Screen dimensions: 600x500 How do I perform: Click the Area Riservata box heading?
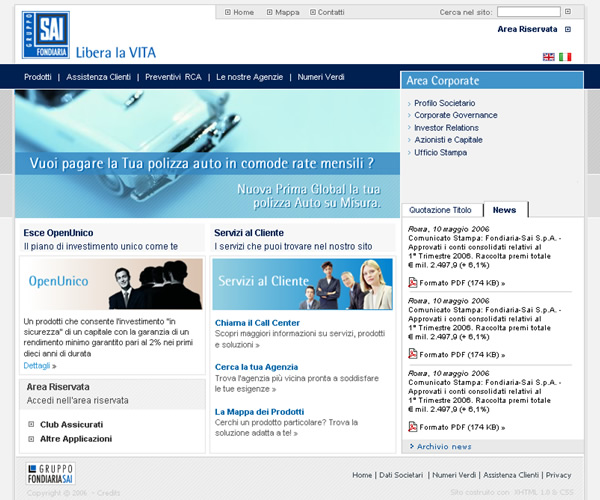pos(58,387)
